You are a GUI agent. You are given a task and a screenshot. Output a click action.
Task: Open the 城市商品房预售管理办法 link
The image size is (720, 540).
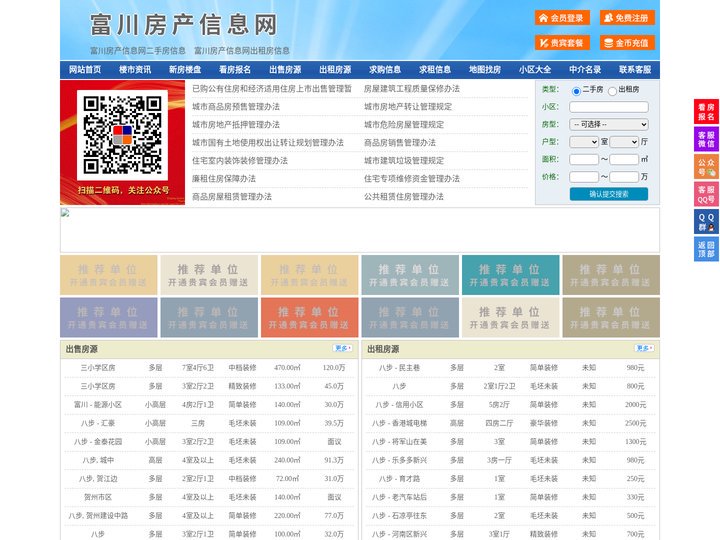pos(236,107)
